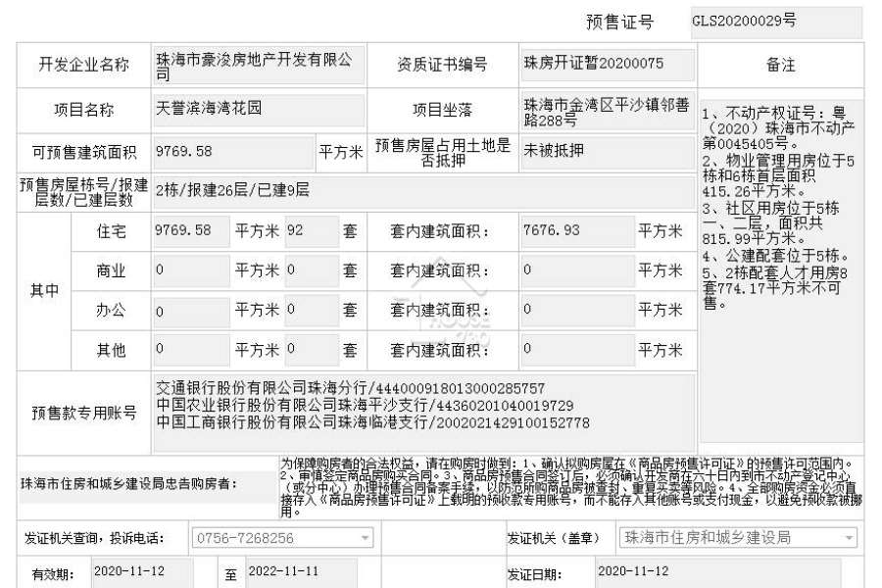Click the 其他 row label

111,350
